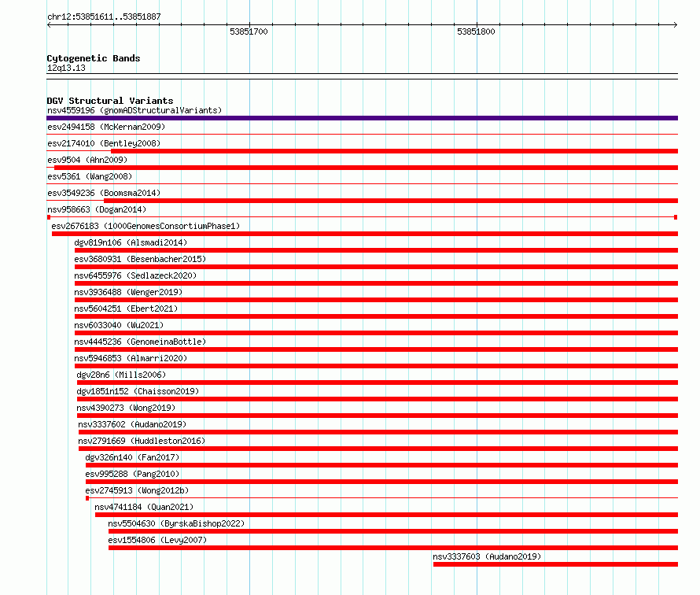Select the nsv6455976 (Sedlazeck2020) label
700x595 pixels.
coord(135,275)
